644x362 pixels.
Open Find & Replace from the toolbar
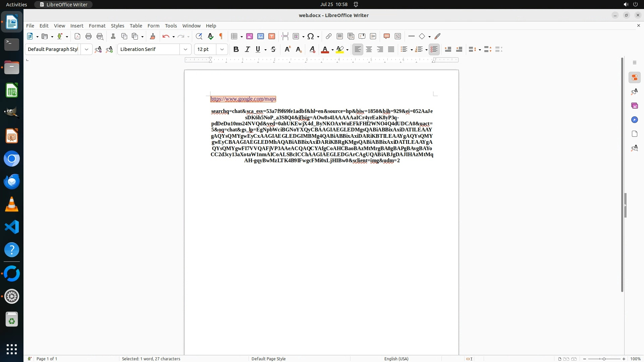pos(199,36)
